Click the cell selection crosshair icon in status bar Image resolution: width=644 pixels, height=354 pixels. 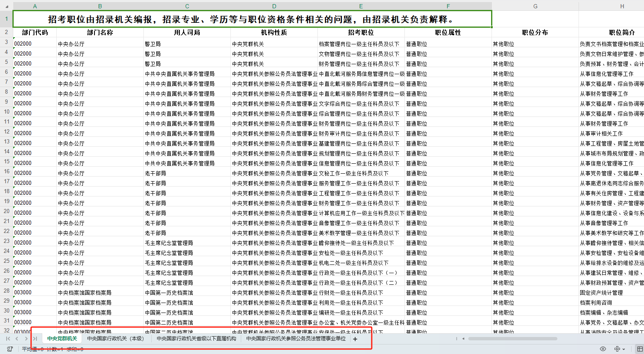pos(617,349)
